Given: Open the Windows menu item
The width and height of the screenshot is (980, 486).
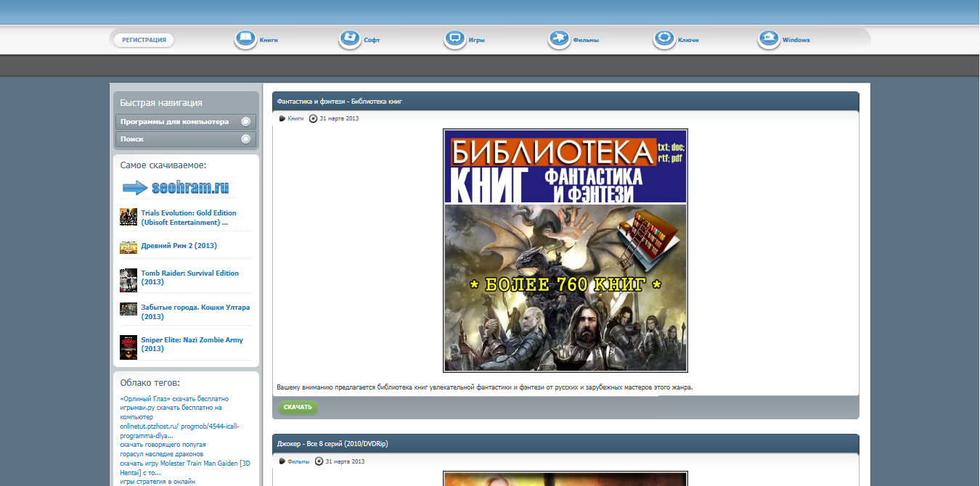Looking at the screenshot, I should [x=796, y=40].
